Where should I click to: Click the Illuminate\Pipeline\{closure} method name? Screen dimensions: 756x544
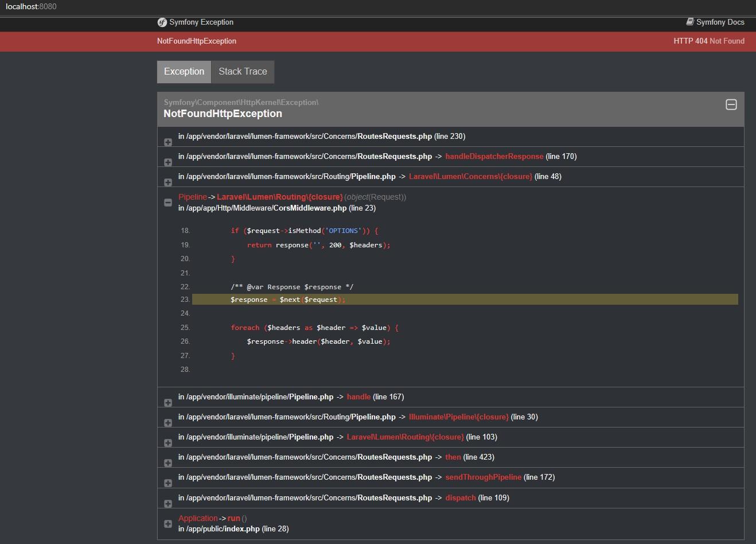(459, 417)
